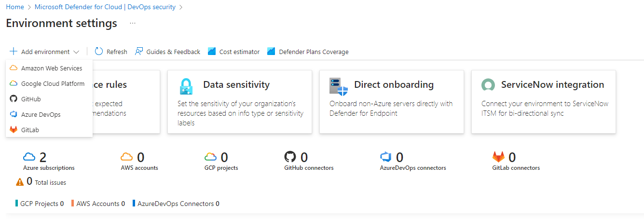The height and width of the screenshot is (219, 644).
Task: Click the ServiceNow integration logo icon
Action: pyautogui.click(x=488, y=85)
